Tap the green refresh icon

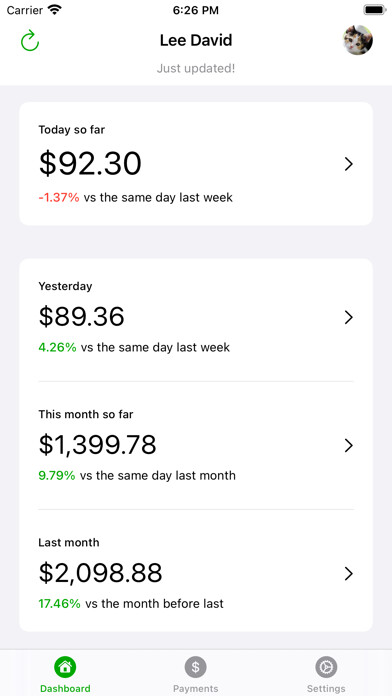(x=30, y=40)
